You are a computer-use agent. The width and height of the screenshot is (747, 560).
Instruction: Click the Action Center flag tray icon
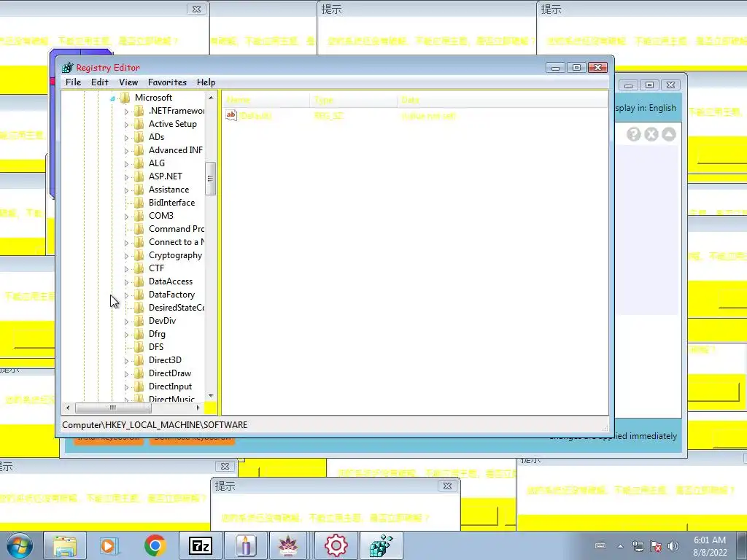(656, 546)
